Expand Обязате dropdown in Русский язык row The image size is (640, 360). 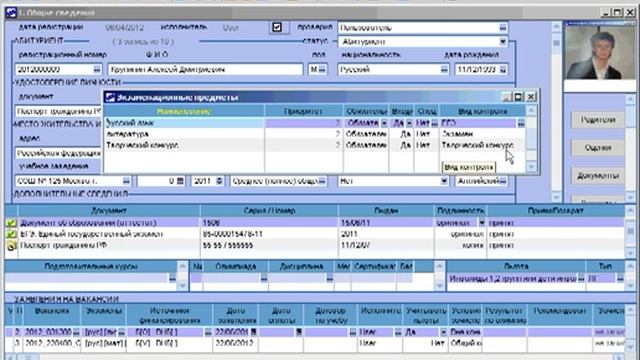tap(384, 123)
